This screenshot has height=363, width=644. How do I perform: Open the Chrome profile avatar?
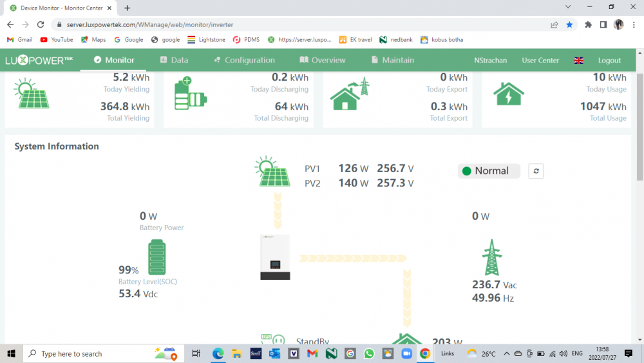[x=618, y=25]
